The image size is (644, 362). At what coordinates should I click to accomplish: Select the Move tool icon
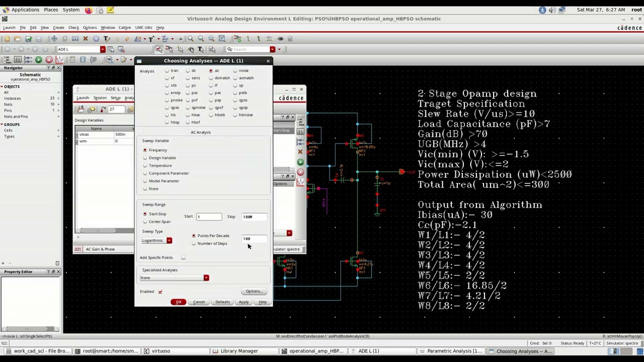(53, 39)
